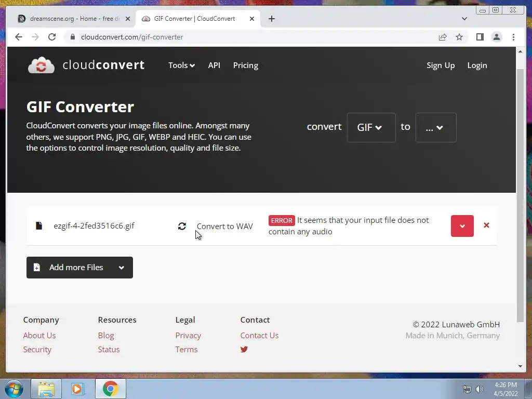Open the API page in navigation
The image size is (532, 399).
point(214,65)
